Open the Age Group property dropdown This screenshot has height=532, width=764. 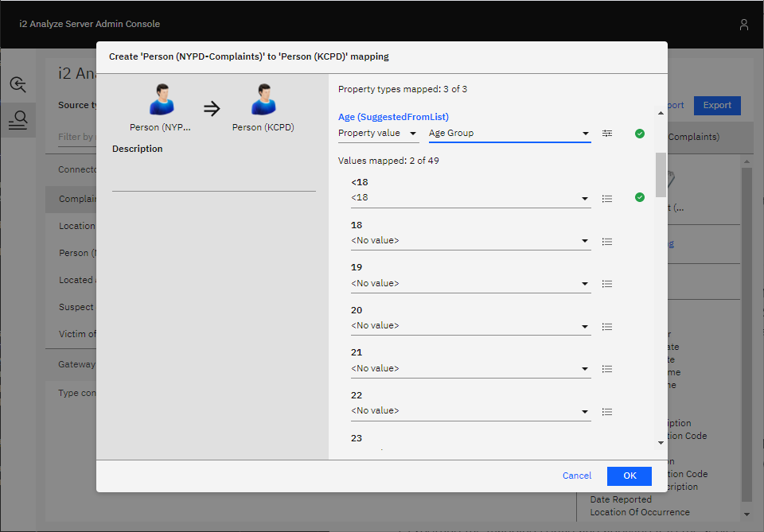pyautogui.click(x=509, y=134)
